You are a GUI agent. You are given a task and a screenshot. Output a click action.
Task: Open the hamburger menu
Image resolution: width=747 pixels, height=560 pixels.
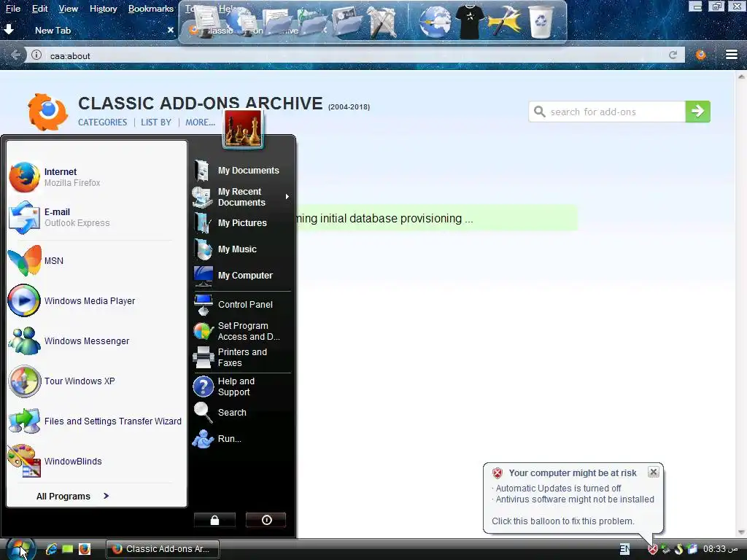point(732,55)
